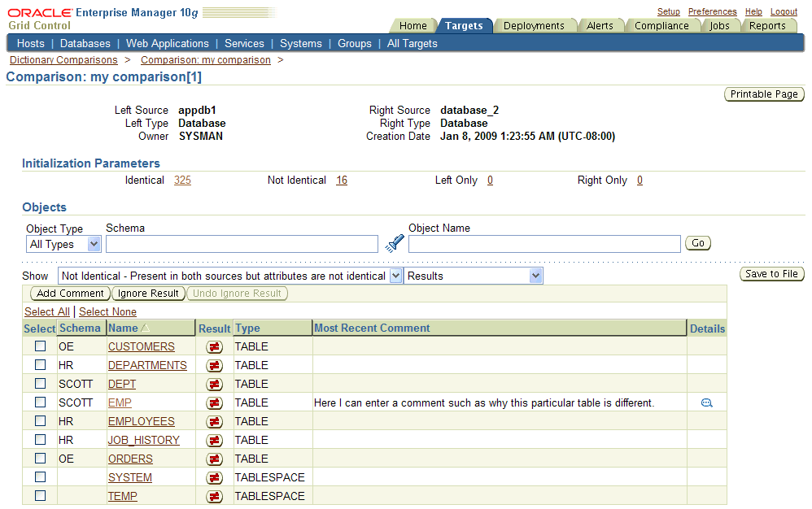Screen dimensions: 812x509
Task: Click the Select All link
Action: (47, 312)
